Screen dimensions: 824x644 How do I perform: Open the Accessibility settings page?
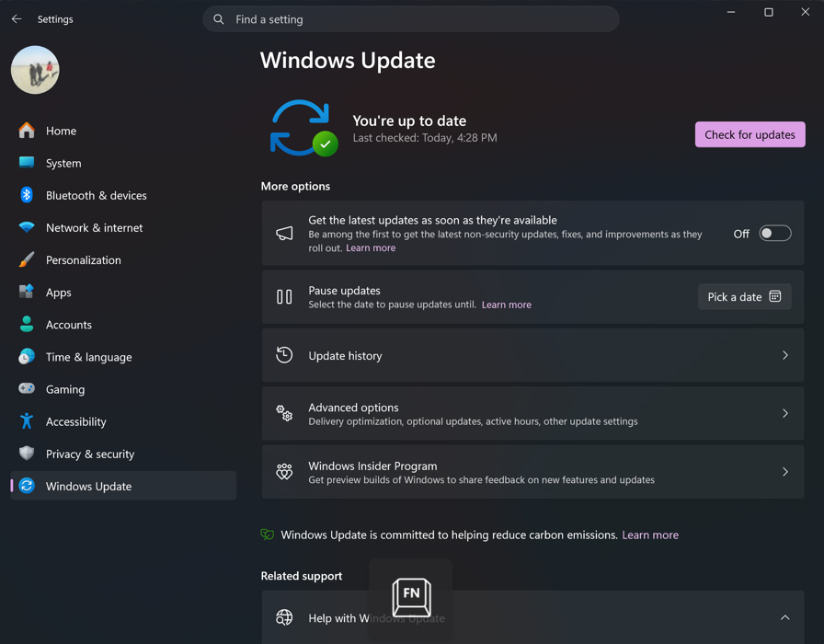tap(123, 421)
